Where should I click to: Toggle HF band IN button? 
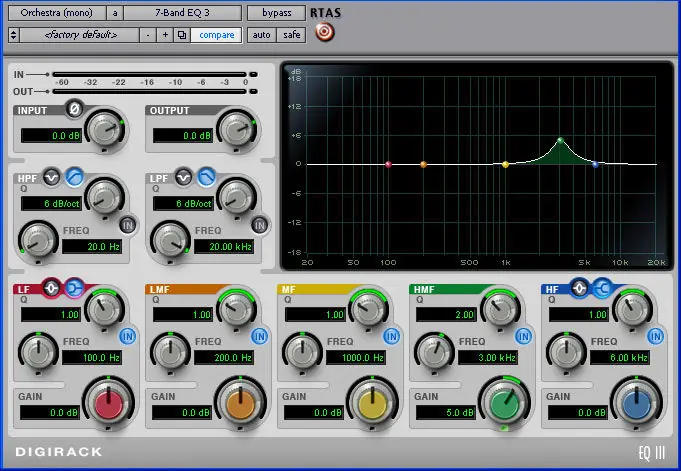656,336
